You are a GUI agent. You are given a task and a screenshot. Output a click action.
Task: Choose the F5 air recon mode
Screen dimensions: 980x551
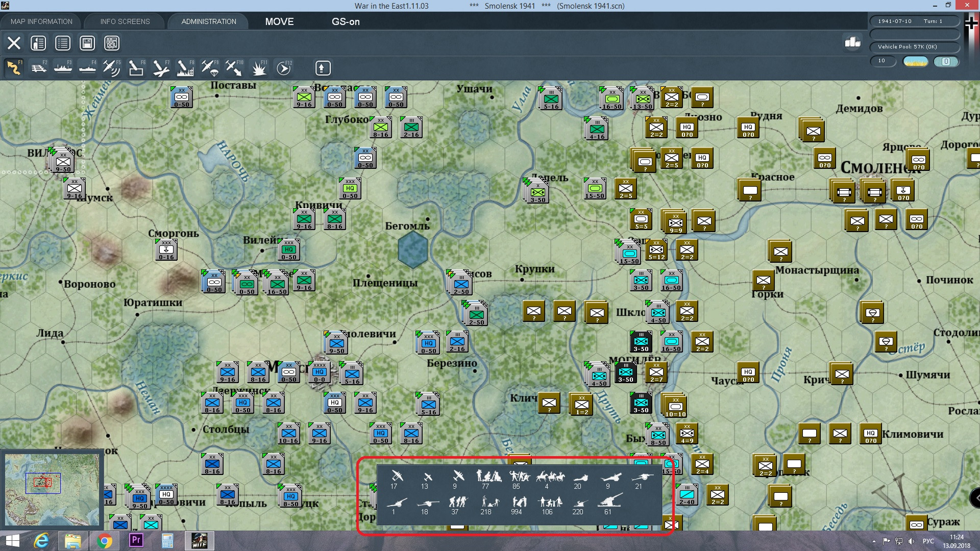111,68
